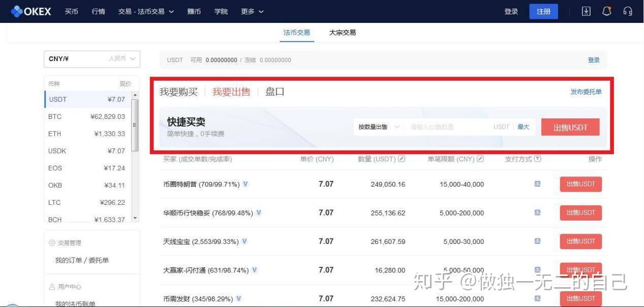This screenshot has height=307, width=644.
Task: Click the customer support headset icon
Action: tap(628, 11)
